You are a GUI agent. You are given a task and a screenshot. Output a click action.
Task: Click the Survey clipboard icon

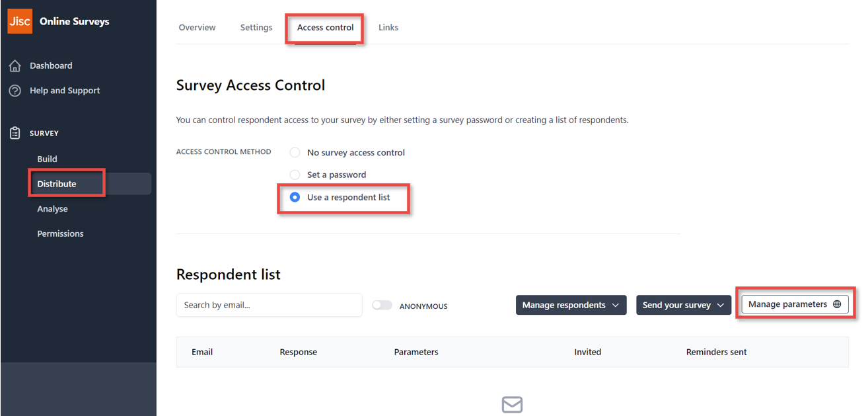(x=15, y=133)
